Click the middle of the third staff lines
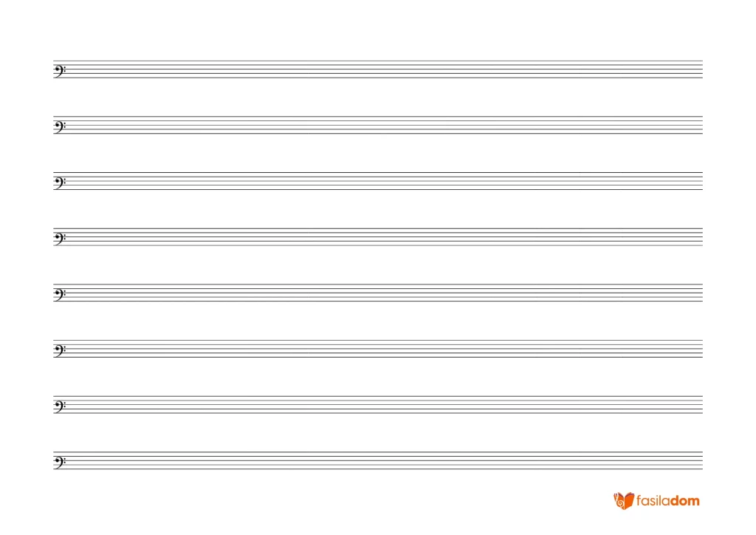756x535 pixels. (x=378, y=181)
